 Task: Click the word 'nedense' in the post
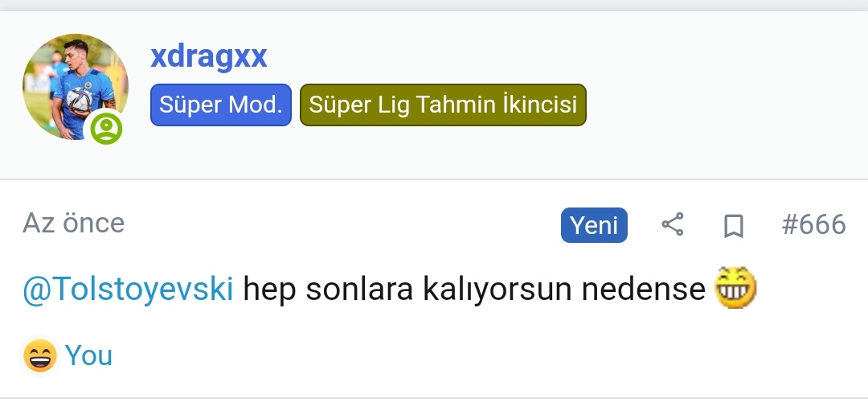[643, 289]
